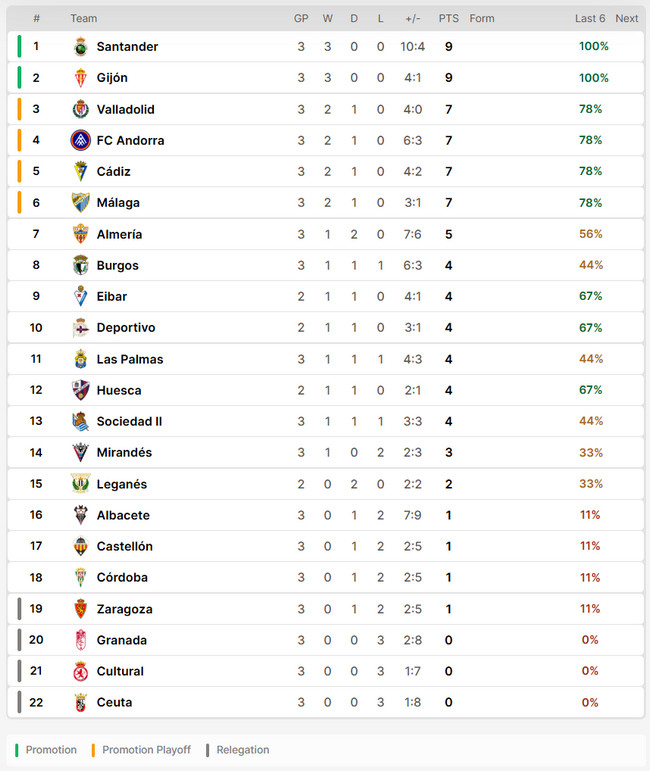Image resolution: width=650 pixels, height=771 pixels.
Task: Click the Eibar team crest
Action: [81, 296]
